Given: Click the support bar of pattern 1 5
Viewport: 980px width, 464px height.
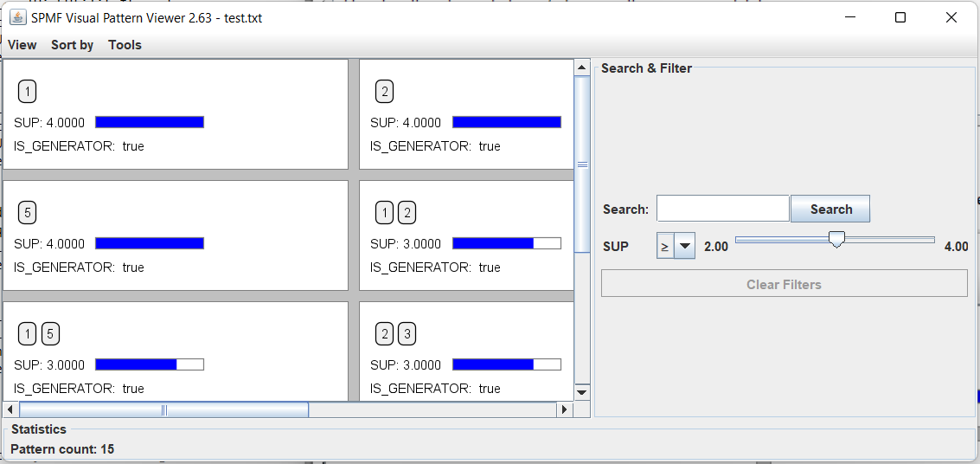Looking at the screenshot, I should [x=149, y=364].
